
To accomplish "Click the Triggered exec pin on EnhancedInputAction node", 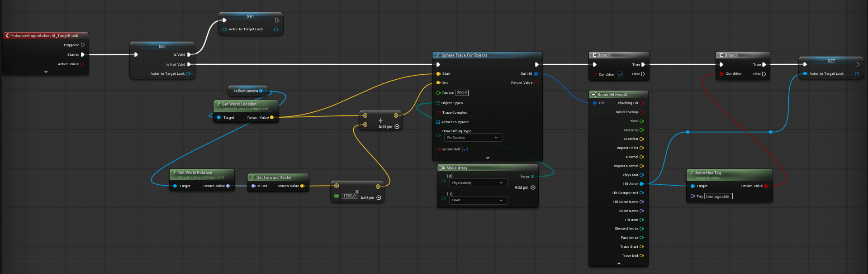I will [x=83, y=45].
